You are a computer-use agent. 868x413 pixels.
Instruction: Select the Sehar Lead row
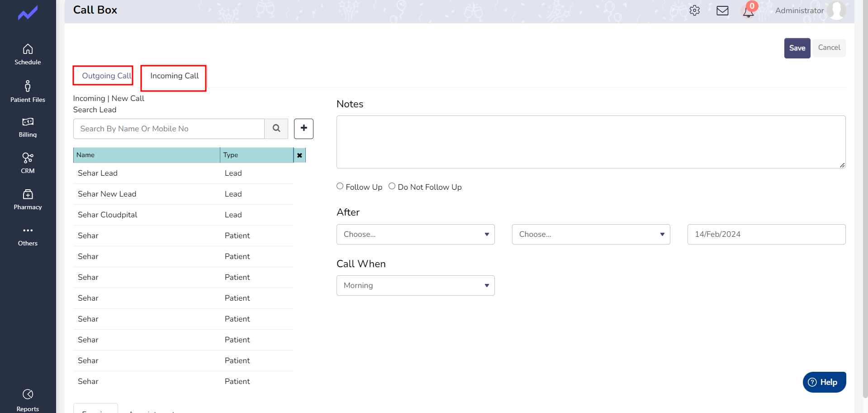click(183, 173)
